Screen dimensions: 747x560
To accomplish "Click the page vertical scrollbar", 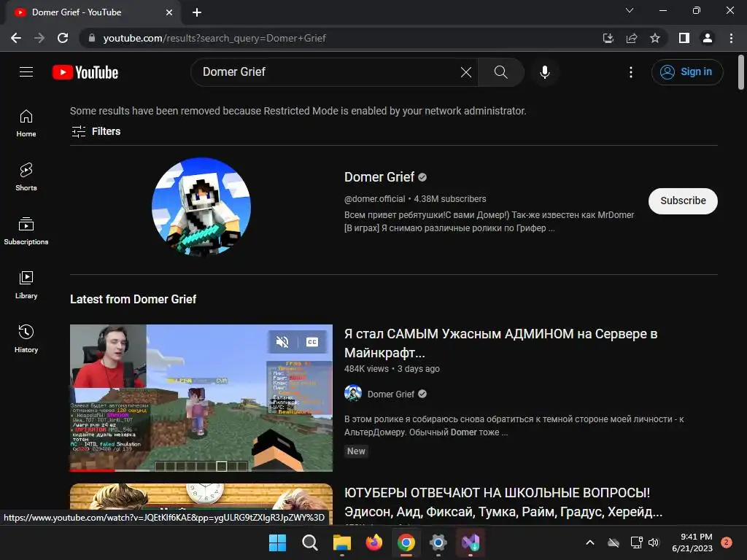I will pos(741,72).
